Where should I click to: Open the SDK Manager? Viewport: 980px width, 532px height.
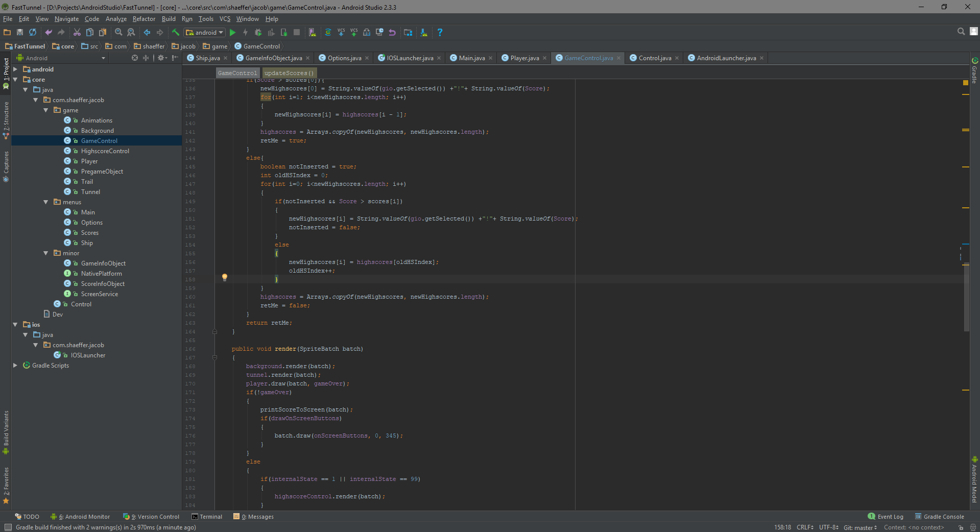click(x=423, y=32)
